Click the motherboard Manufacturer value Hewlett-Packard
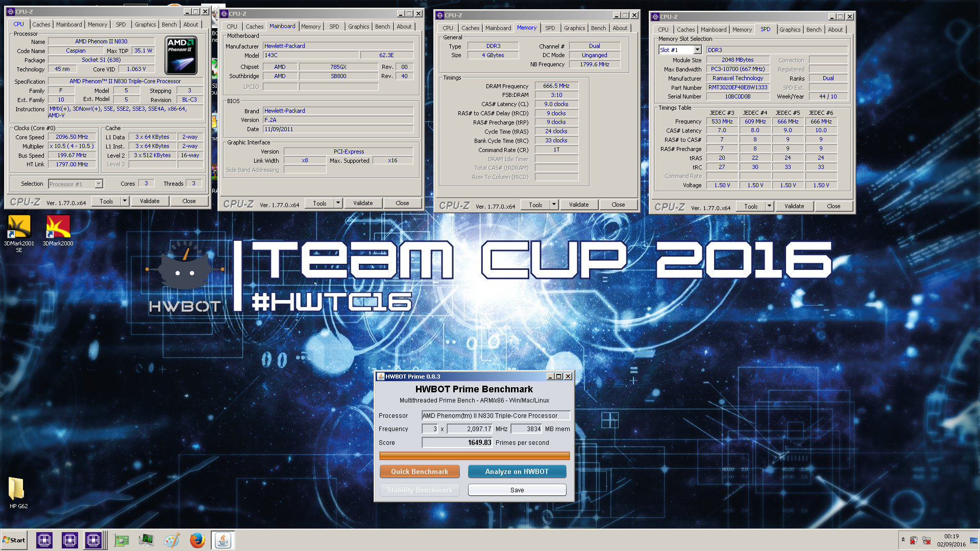 338,46
